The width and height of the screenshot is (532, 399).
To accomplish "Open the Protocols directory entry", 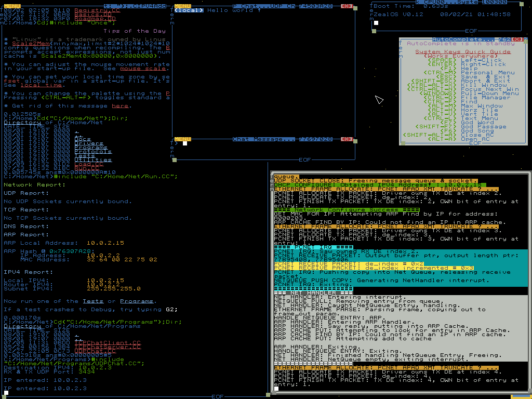I will pos(93,152).
